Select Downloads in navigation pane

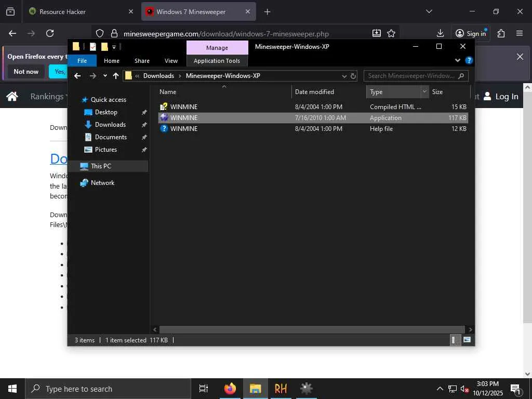coord(110,125)
